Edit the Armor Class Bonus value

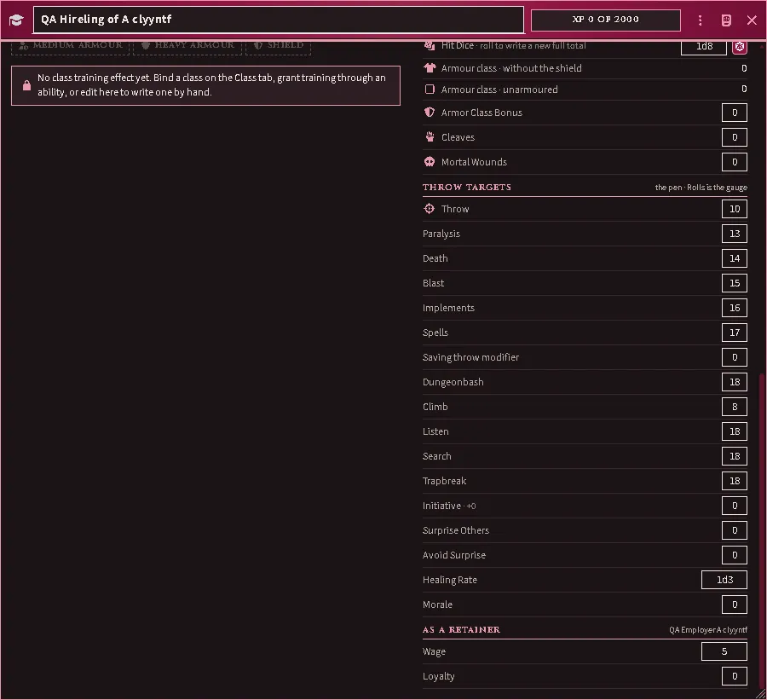pyautogui.click(x=735, y=113)
